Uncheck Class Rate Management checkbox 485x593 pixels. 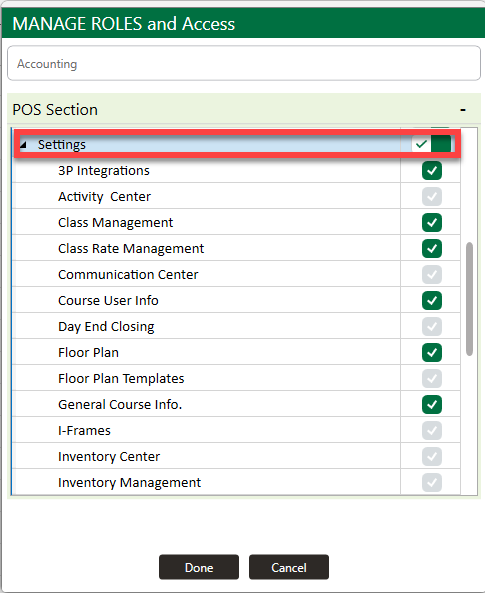[x=432, y=248]
